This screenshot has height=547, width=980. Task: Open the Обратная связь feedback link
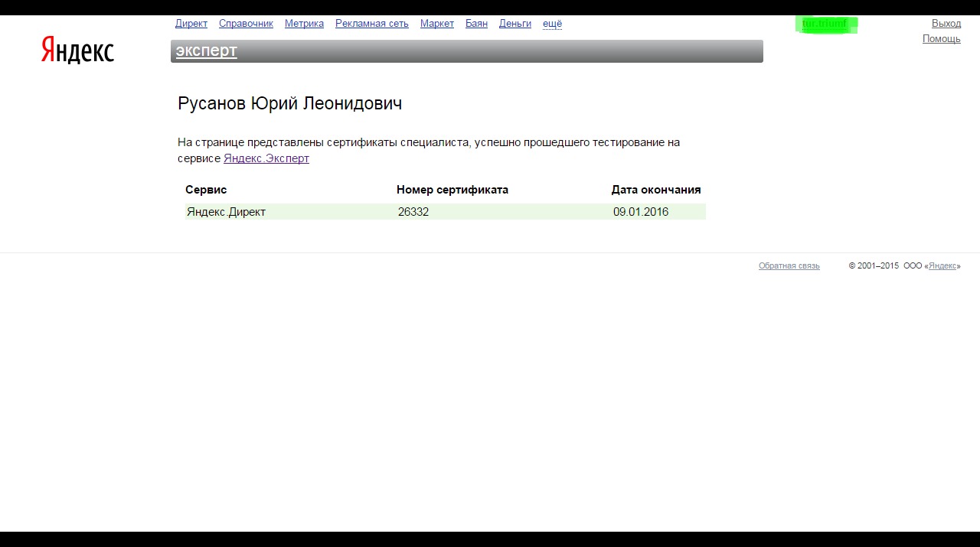pos(789,265)
